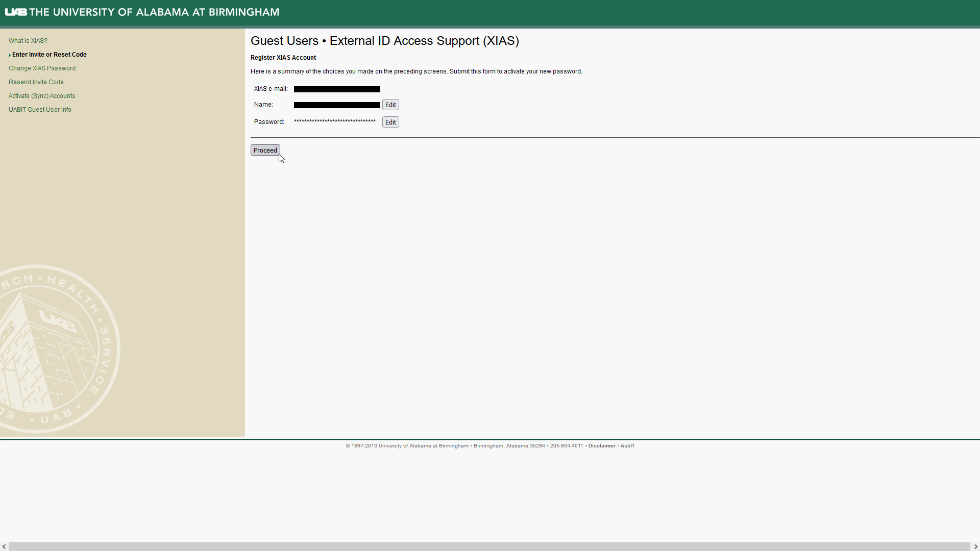Click Resend Invite Code link
This screenshot has width=980, height=551.
point(36,82)
